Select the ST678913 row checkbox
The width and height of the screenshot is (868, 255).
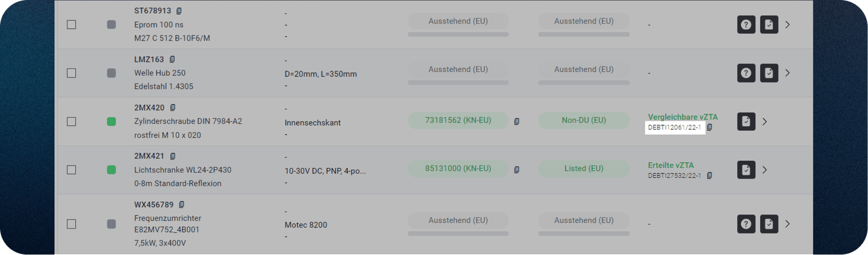pos(71,25)
